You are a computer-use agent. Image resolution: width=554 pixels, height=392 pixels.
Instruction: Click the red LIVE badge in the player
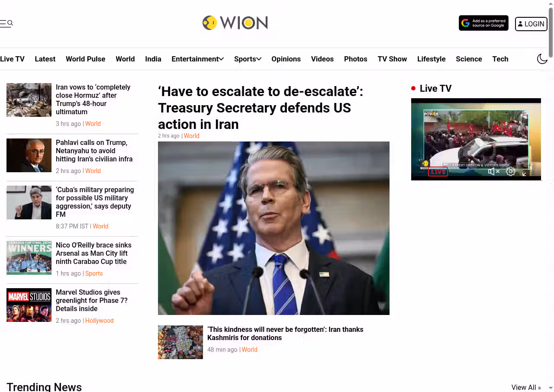click(438, 172)
